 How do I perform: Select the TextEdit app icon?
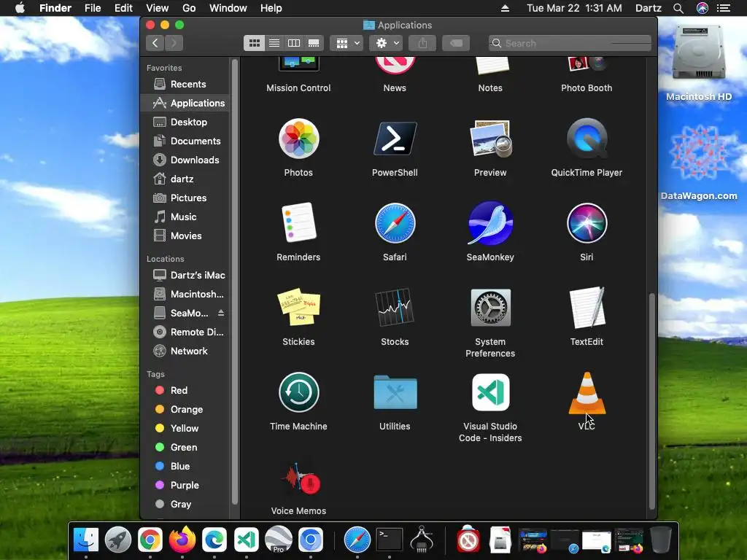[587, 307]
